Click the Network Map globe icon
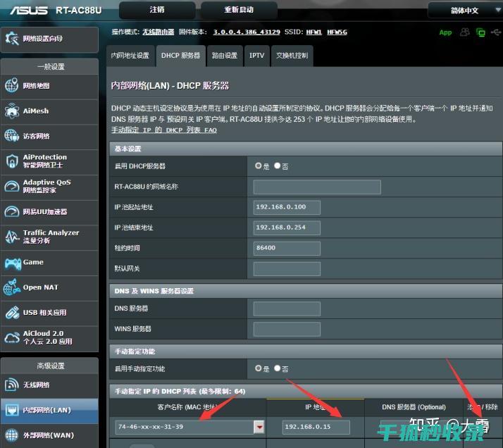Screen dimensions: 503x448 12,86
